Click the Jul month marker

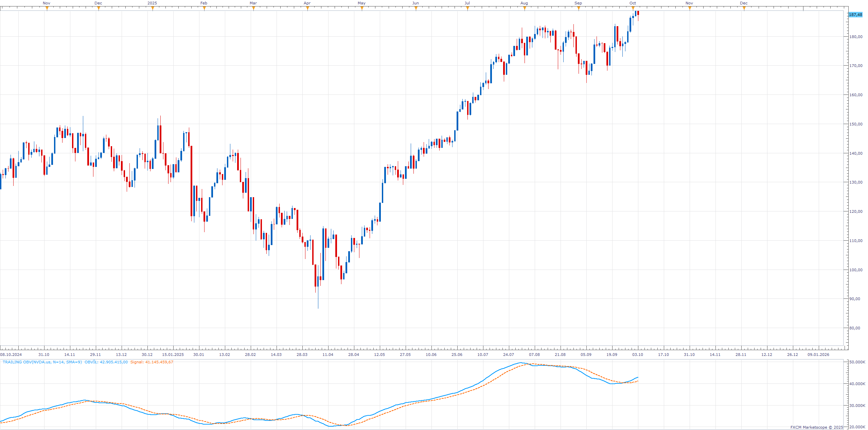[x=467, y=3]
